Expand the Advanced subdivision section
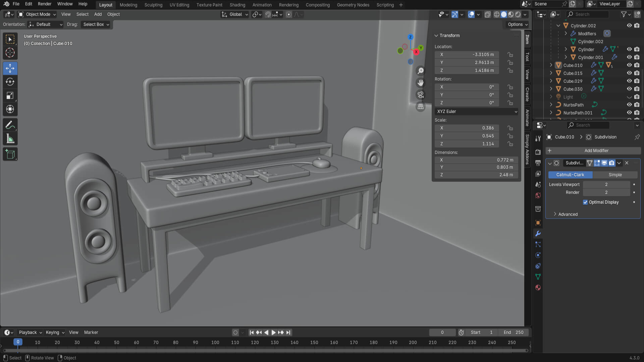The height and width of the screenshot is (362, 644). pyautogui.click(x=568, y=214)
